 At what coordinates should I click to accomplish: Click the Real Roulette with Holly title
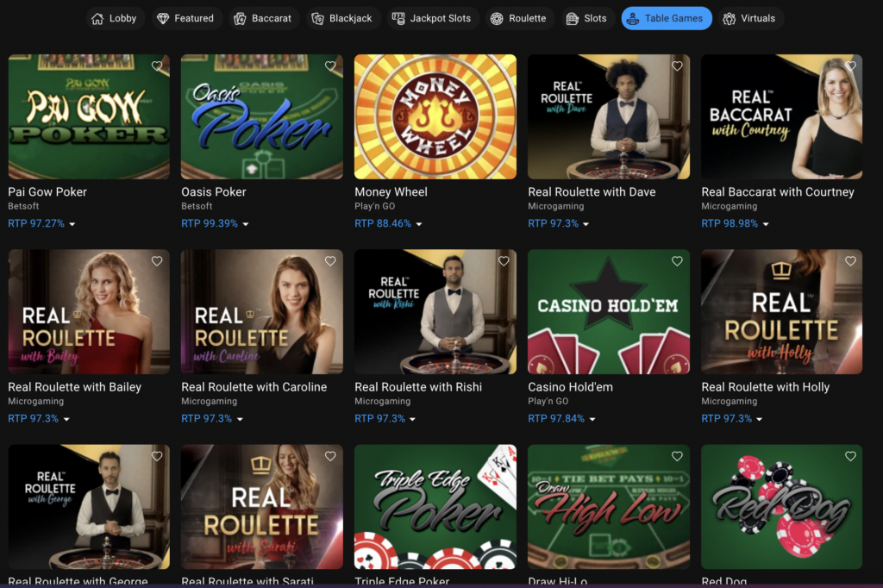(766, 387)
